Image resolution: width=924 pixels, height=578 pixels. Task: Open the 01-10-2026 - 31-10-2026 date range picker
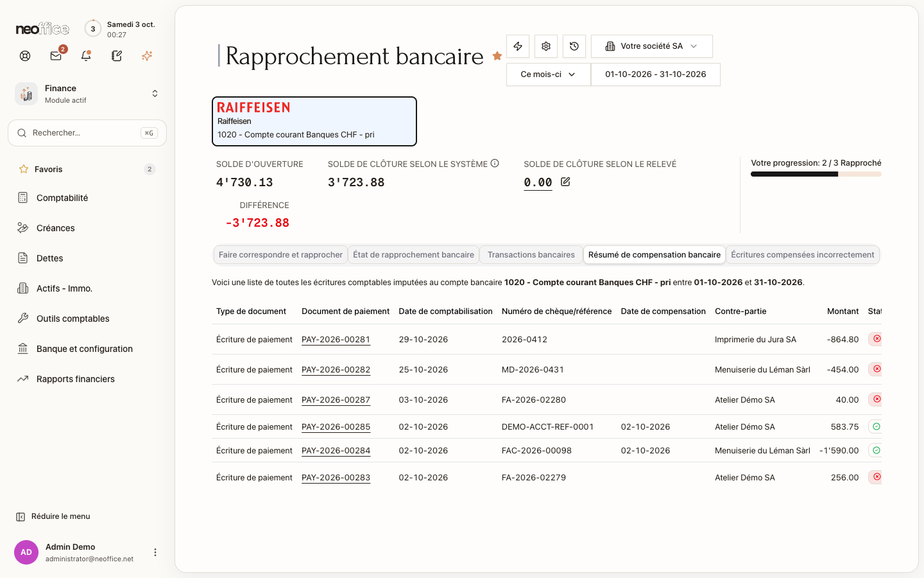656,74
